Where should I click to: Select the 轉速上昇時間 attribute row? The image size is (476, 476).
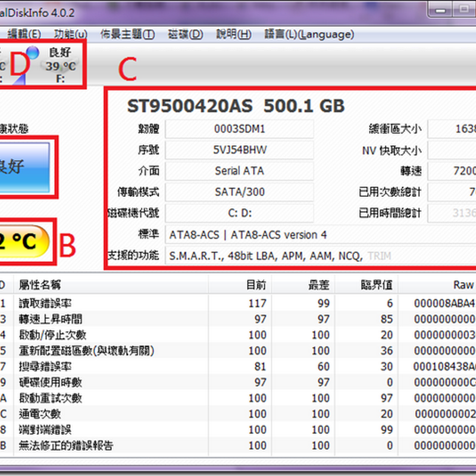[238, 319]
